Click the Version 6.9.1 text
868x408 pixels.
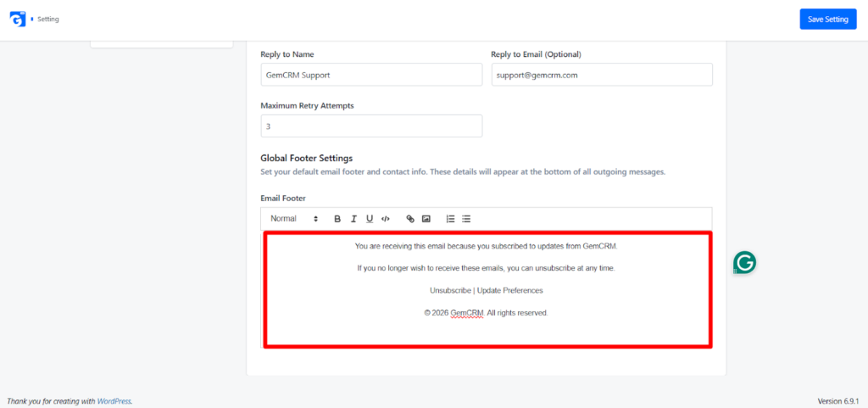[838, 401]
